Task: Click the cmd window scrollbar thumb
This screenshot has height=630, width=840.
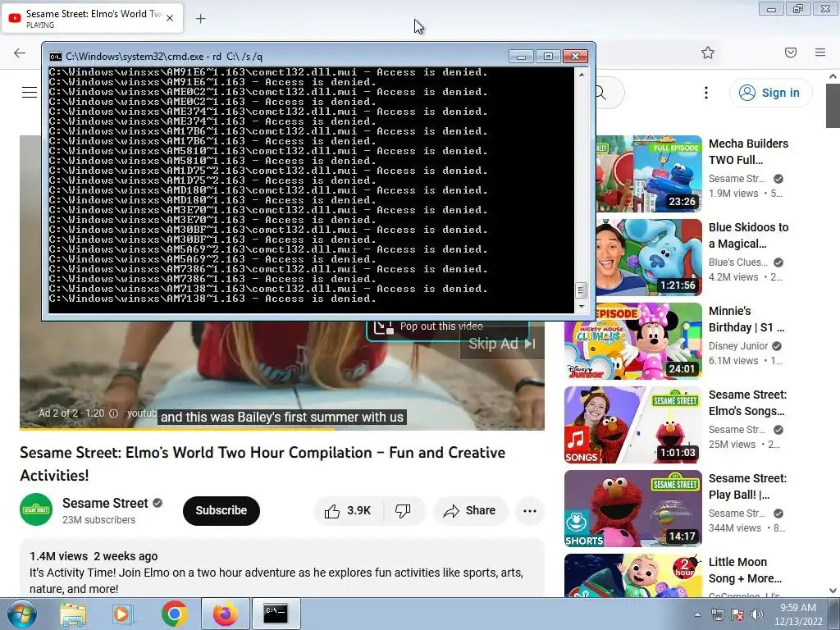Action: click(x=582, y=290)
